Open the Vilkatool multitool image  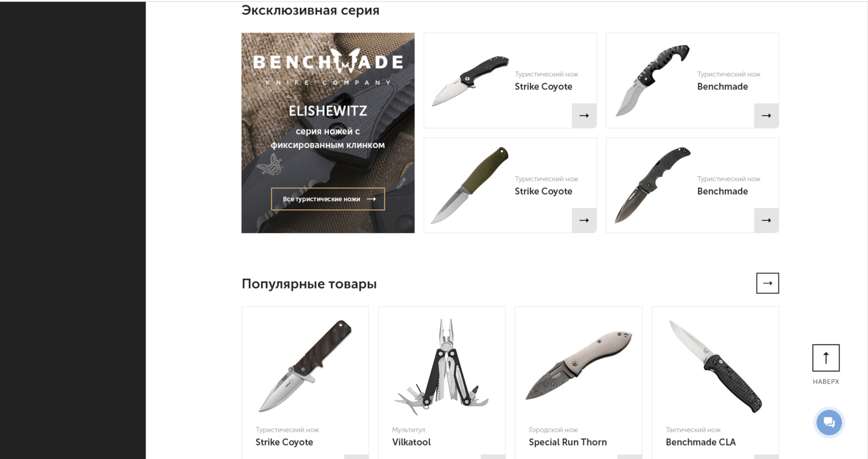[x=442, y=366]
